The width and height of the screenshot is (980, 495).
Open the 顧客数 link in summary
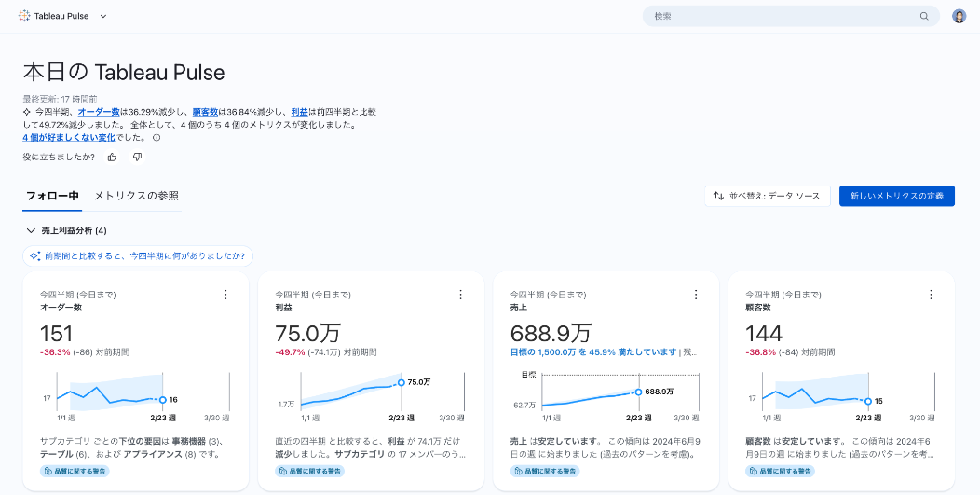pos(205,112)
